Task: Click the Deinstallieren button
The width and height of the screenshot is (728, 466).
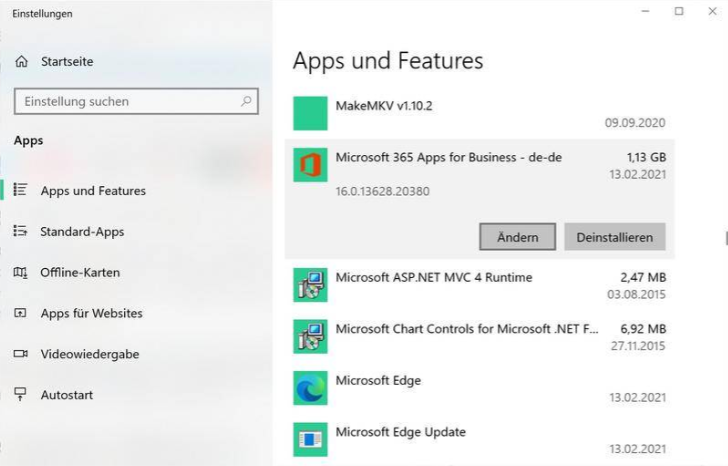Action: pyautogui.click(x=615, y=237)
